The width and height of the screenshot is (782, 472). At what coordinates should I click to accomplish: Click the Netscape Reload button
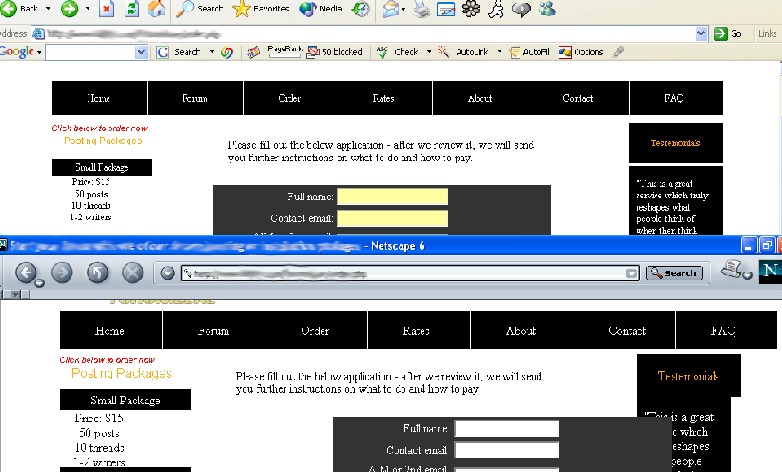(x=98, y=272)
